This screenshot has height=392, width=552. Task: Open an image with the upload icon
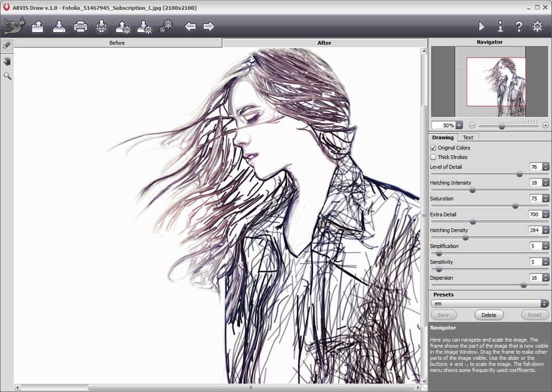pyautogui.click(x=38, y=26)
